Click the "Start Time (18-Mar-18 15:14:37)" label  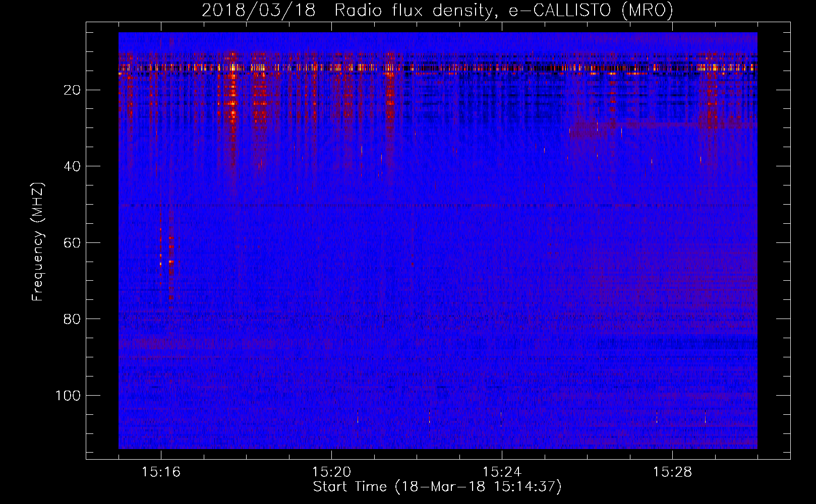(437, 487)
